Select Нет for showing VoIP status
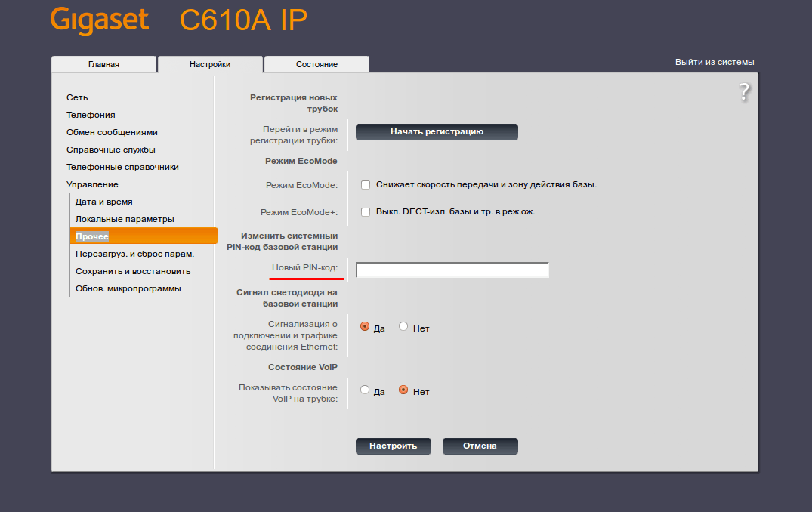 click(x=403, y=390)
